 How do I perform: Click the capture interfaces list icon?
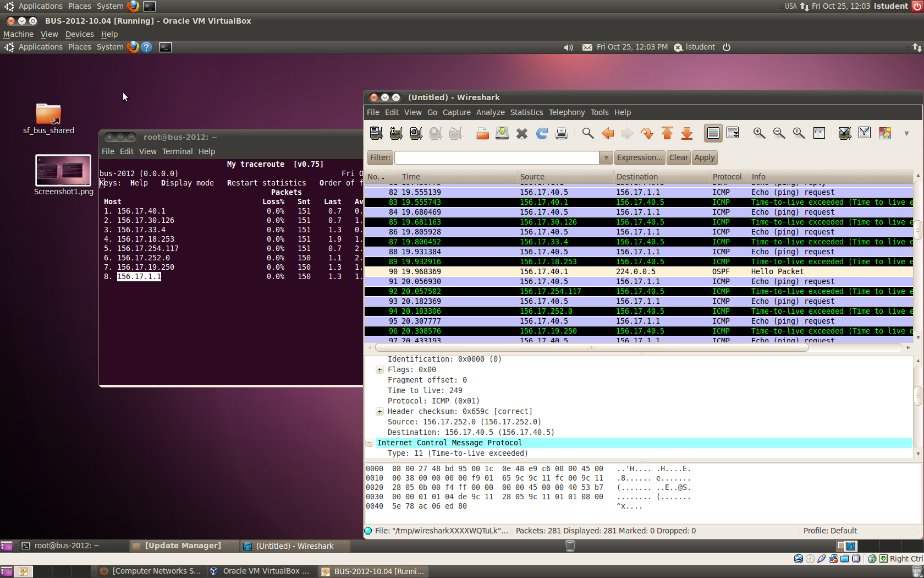[x=376, y=133]
